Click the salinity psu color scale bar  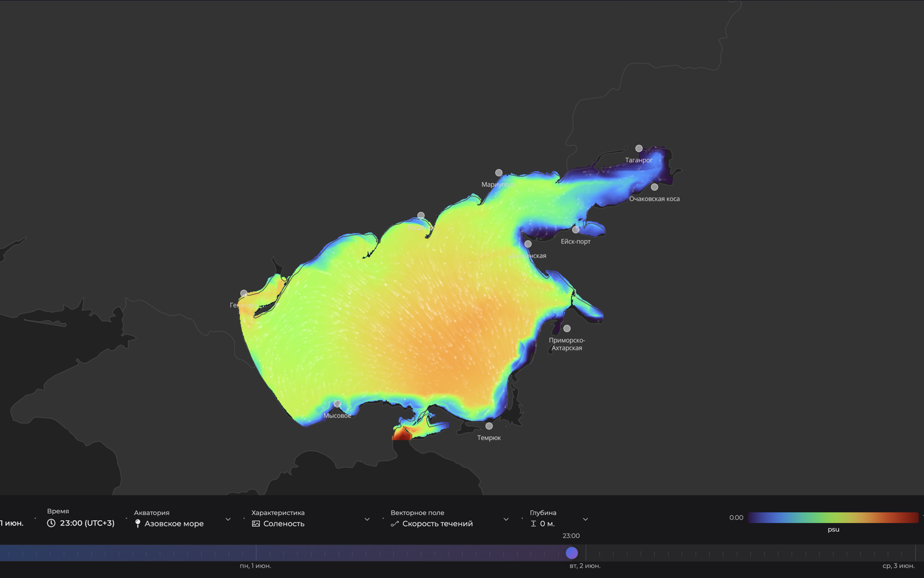(x=833, y=517)
